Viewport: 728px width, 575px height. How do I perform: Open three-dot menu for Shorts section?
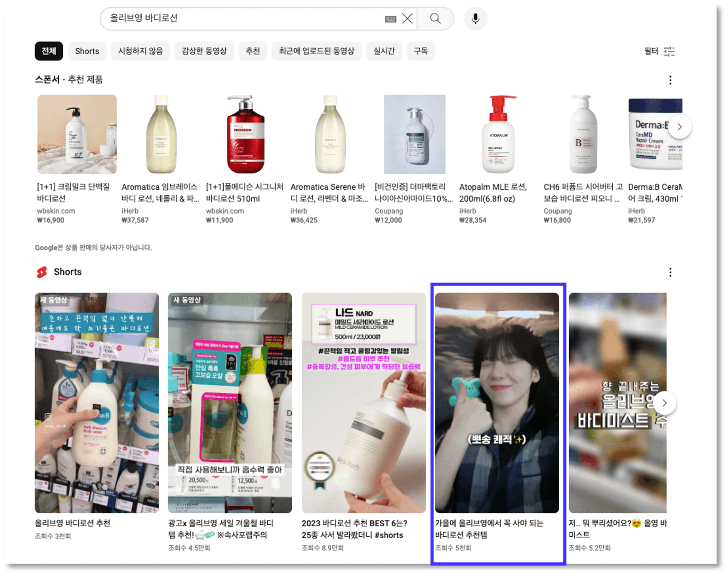[670, 272]
